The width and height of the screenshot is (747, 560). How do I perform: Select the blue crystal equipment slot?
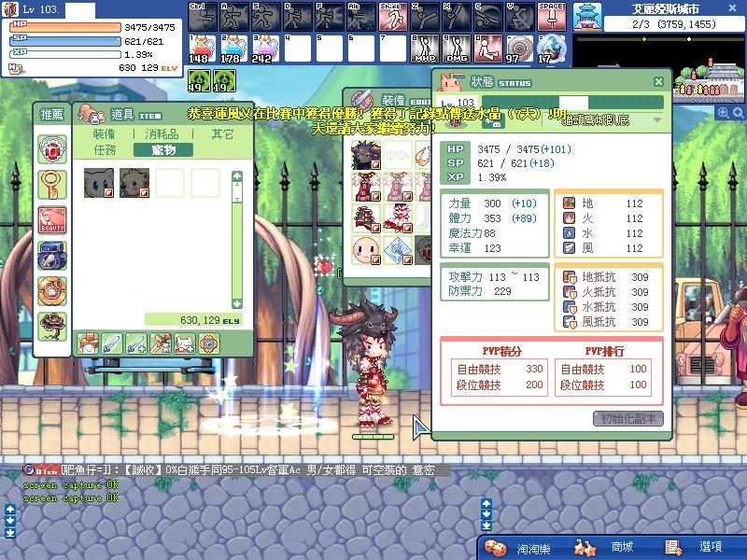coord(398,250)
